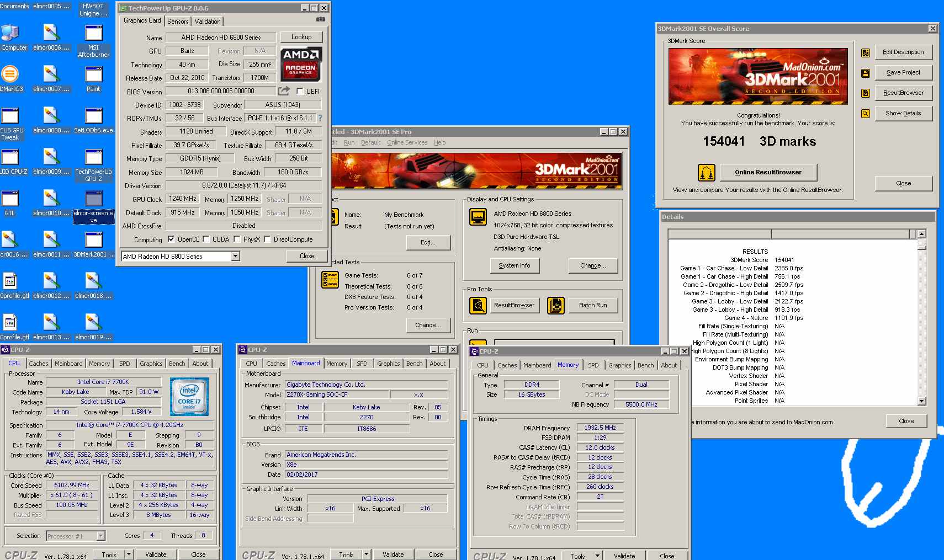
Task: Click the Edit Description icon in 3DMark score window
Action: click(x=866, y=52)
